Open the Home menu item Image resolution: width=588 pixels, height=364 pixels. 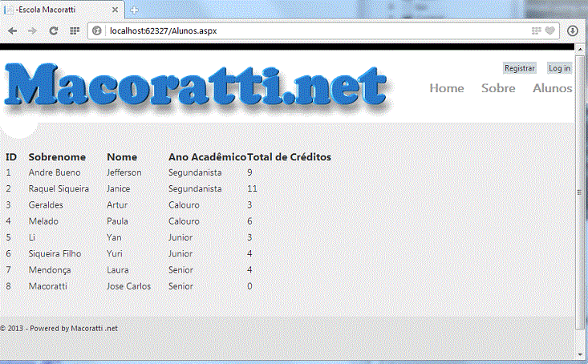(x=447, y=88)
